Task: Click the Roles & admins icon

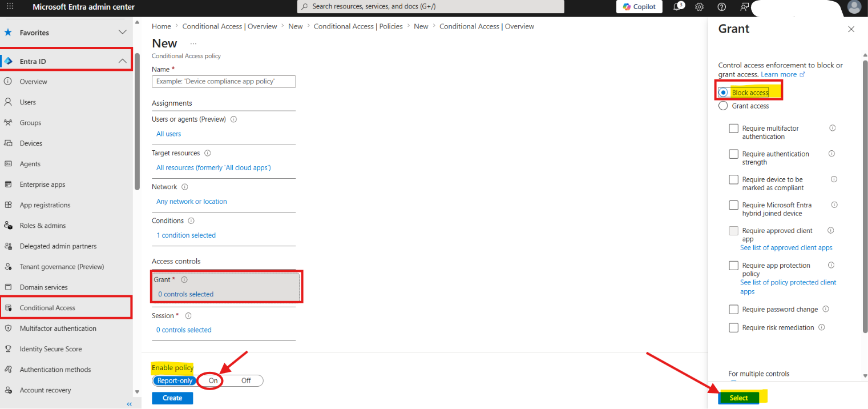Action: 8,226
